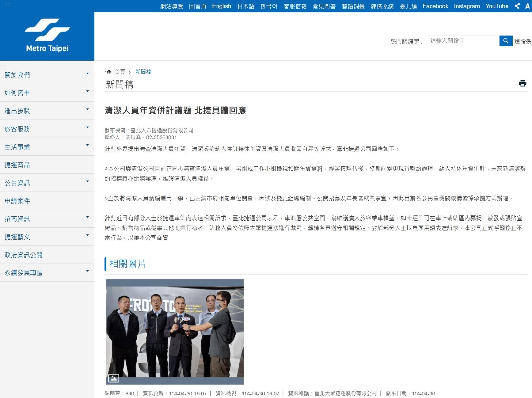The image size is (532, 398).
Task: Click the font size A icon
Action: 528,6
